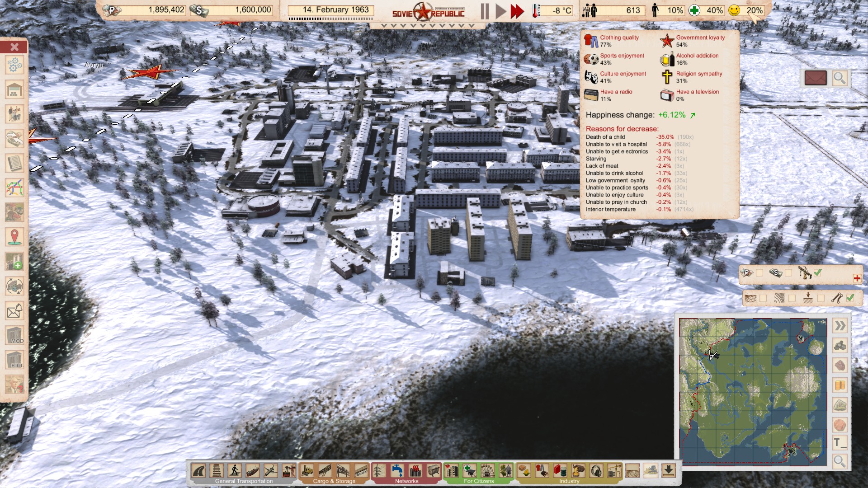Image resolution: width=868 pixels, height=488 pixels.
Task: Click the magnifier below the minimap
Action: [x=840, y=461]
